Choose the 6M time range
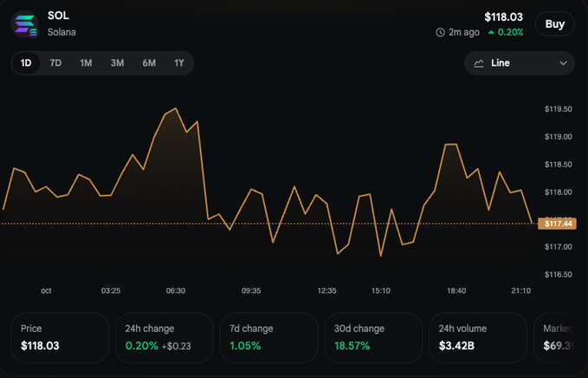The image size is (588, 378). (x=149, y=63)
